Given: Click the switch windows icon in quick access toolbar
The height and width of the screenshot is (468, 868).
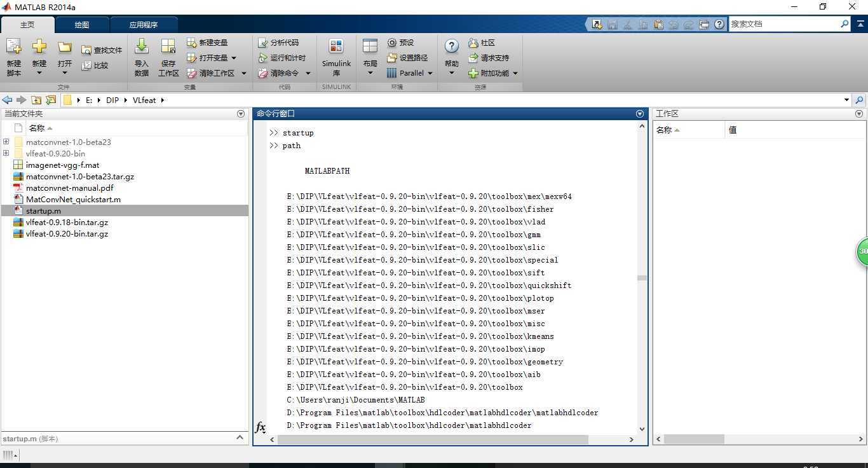Looking at the screenshot, I should click(x=704, y=24).
